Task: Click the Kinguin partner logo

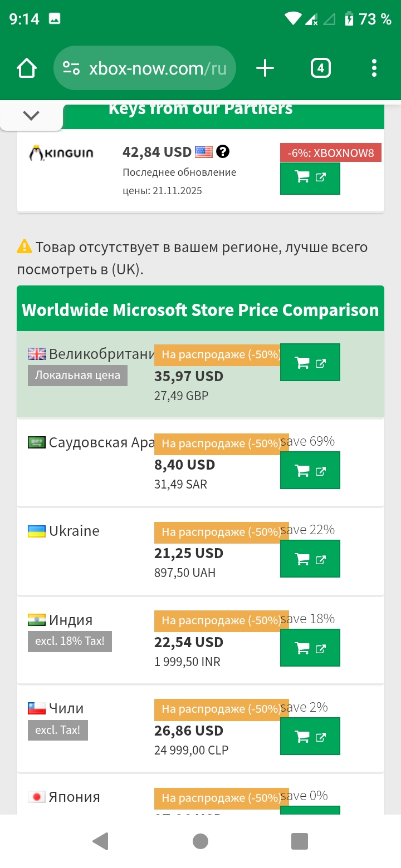Action: (x=61, y=153)
